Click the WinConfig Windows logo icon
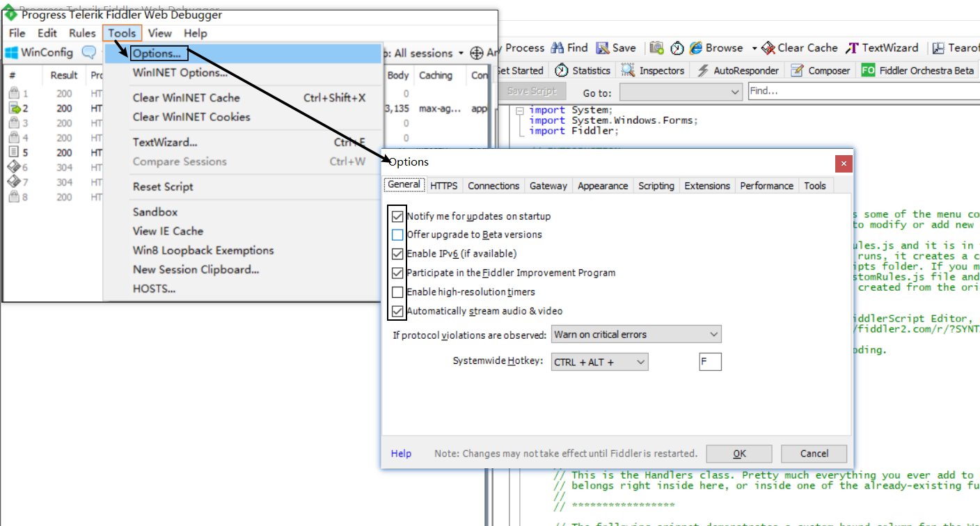The height and width of the screenshot is (526, 980). pos(11,53)
